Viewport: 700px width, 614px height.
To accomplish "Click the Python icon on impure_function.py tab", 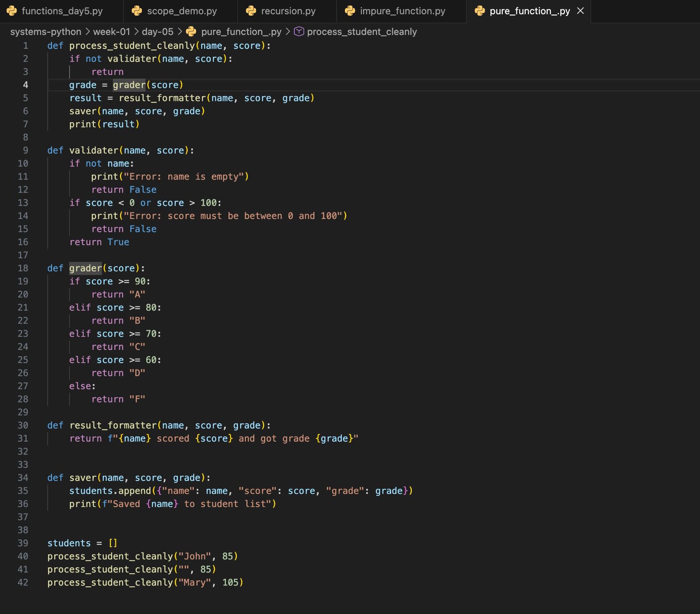I will click(350, 11).
